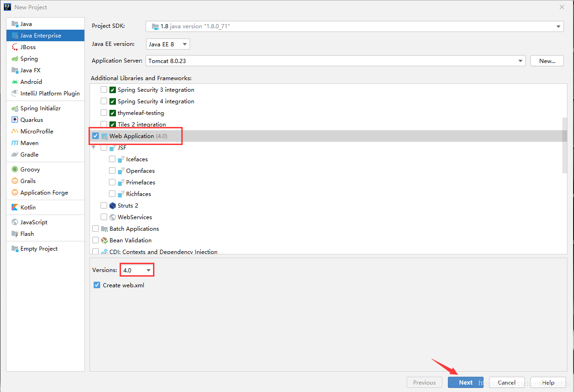Choose the Gradle elephant icon
Screen dimensions: 574x392
15,154
